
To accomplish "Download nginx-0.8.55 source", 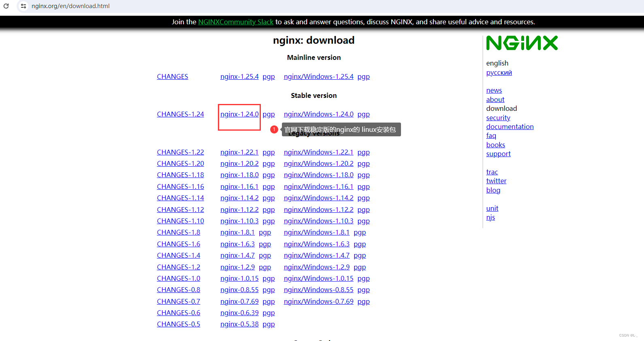I will point(239,290).
